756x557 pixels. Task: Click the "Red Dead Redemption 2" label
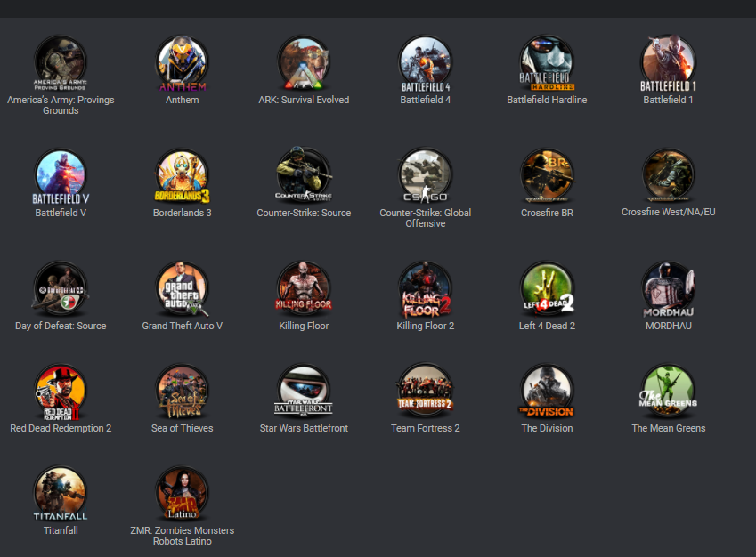(x=61, y=428)
